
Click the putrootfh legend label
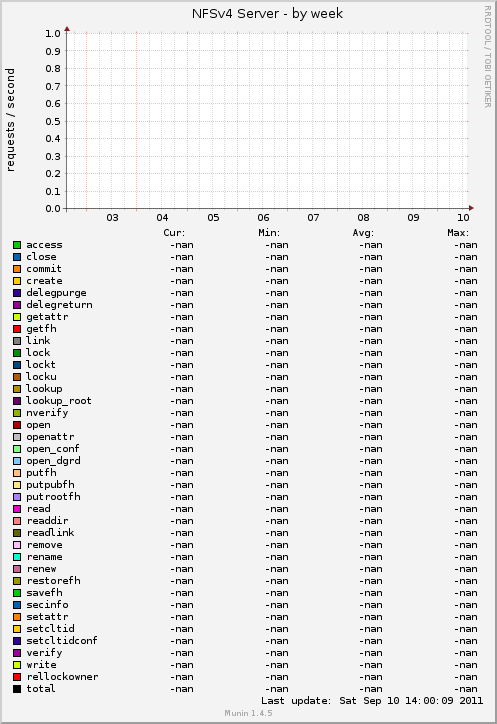pyautogui.click(x=53, y=497)
